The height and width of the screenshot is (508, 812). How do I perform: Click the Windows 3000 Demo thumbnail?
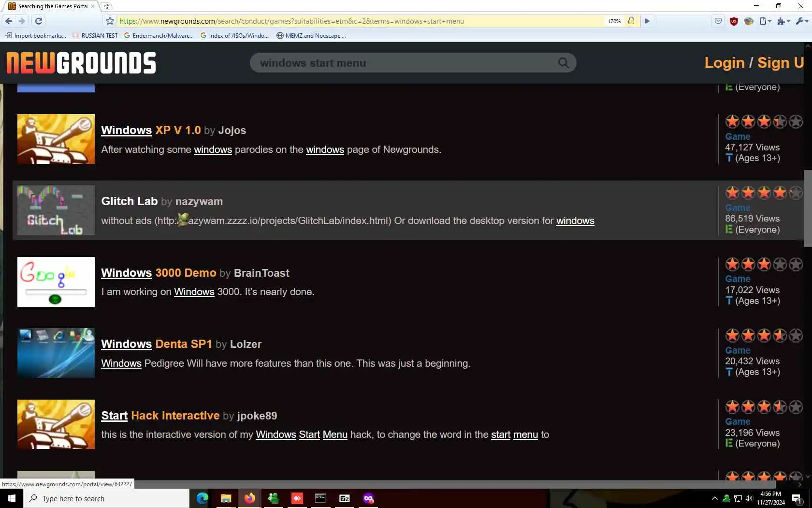tap(56, 282)
